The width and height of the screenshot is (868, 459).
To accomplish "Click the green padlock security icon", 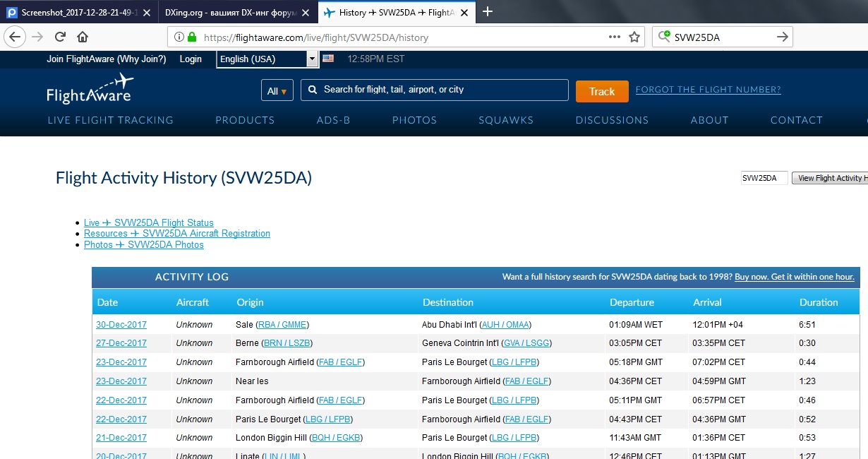I will click(191, 37).
